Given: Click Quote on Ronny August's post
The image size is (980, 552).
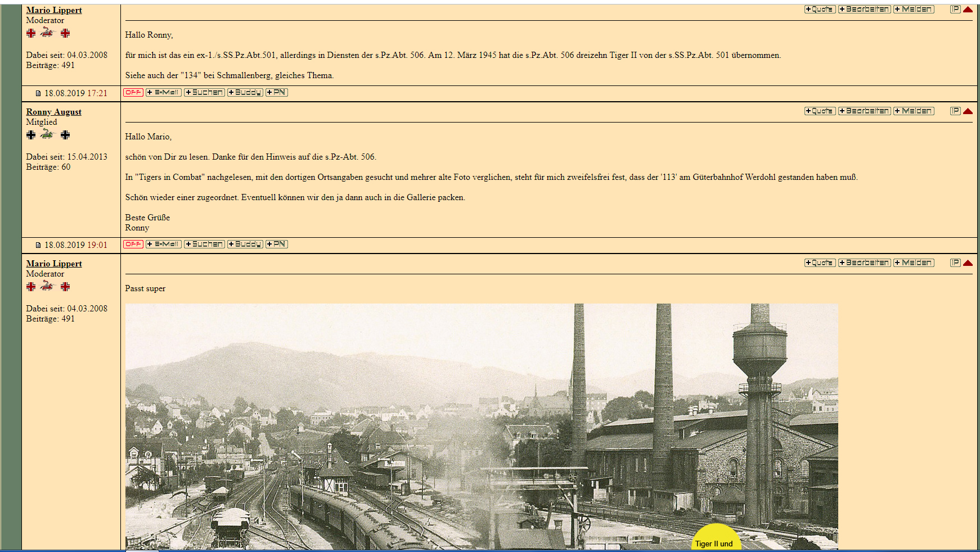Looking at the screenshot, I should (820, 111).
